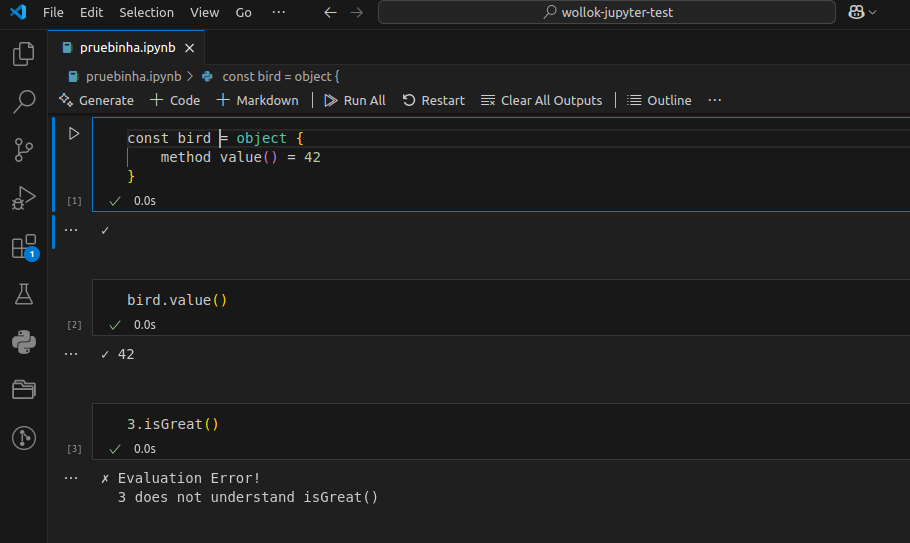The image size is (910, 543).
Task: Add a new Code cell
Action: pos(175,100)
